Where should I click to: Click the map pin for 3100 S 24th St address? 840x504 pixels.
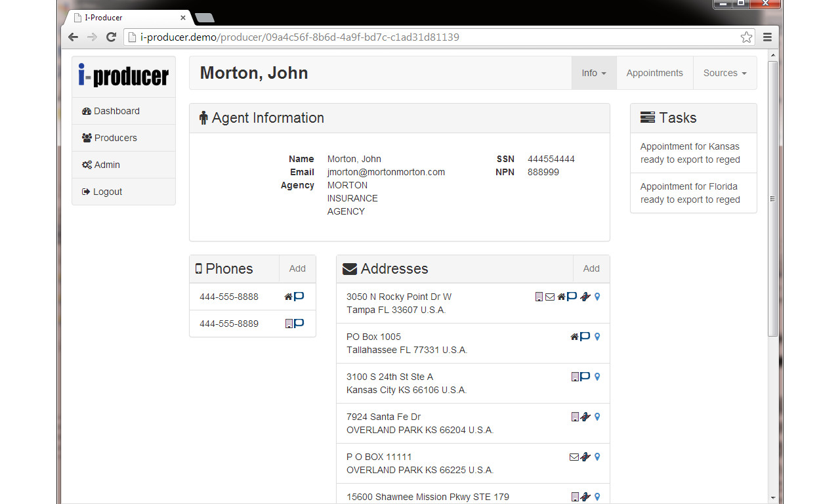[x=597, y=377]
